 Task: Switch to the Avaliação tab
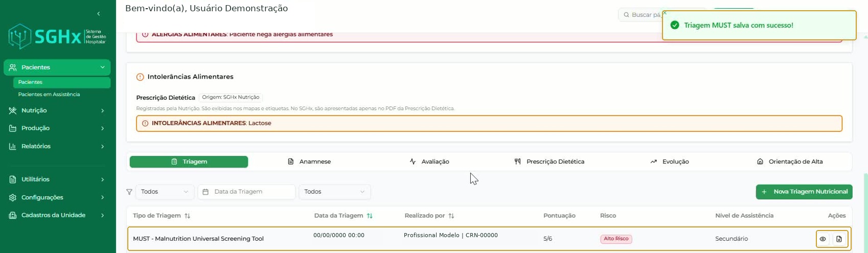click(x=429, y=162)
